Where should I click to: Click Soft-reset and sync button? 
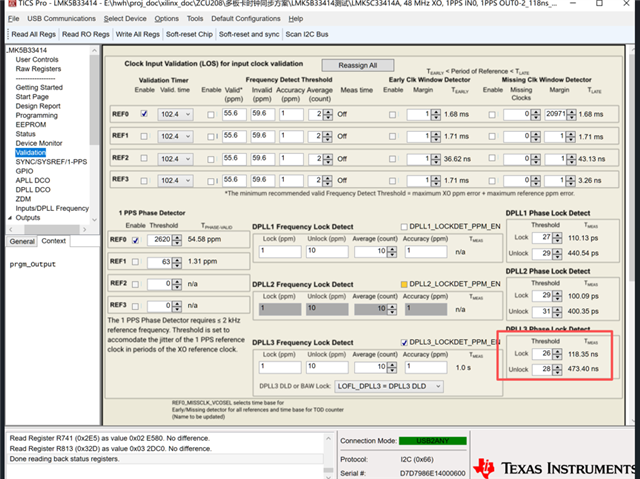pyautogui.click(x=249, y=34)
